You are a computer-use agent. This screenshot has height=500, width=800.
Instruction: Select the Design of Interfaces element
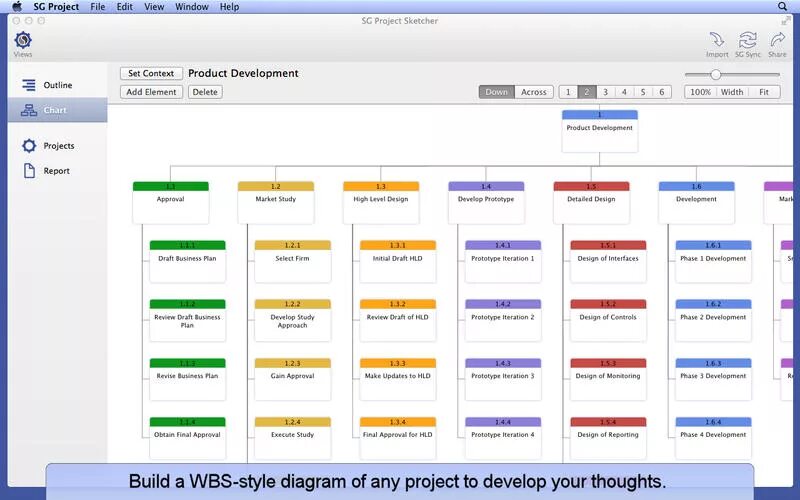[608, 262]
